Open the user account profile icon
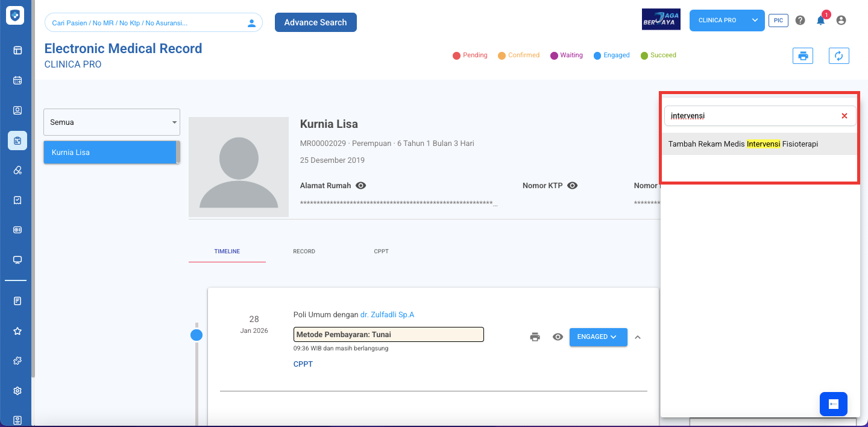 tap(841, 21)
